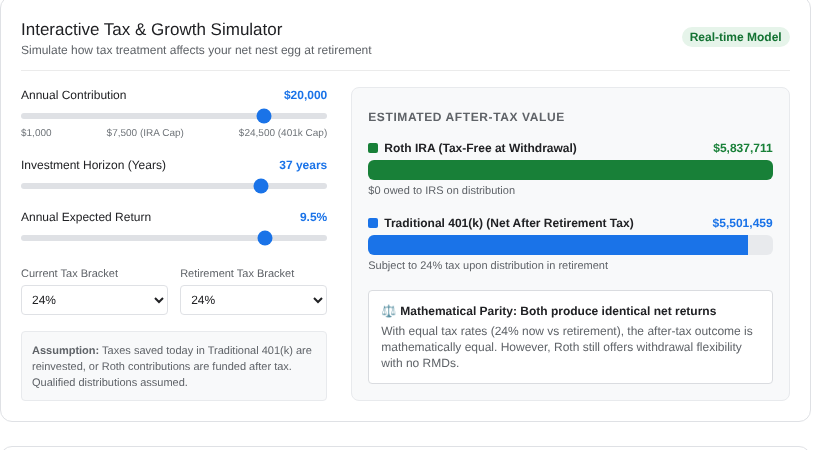Image resolution: width=816 pixels, height=450 pixels.
Task: Click the Roth IRA (Tax-Free at Withdrawal) label
Action: point(480,148)
